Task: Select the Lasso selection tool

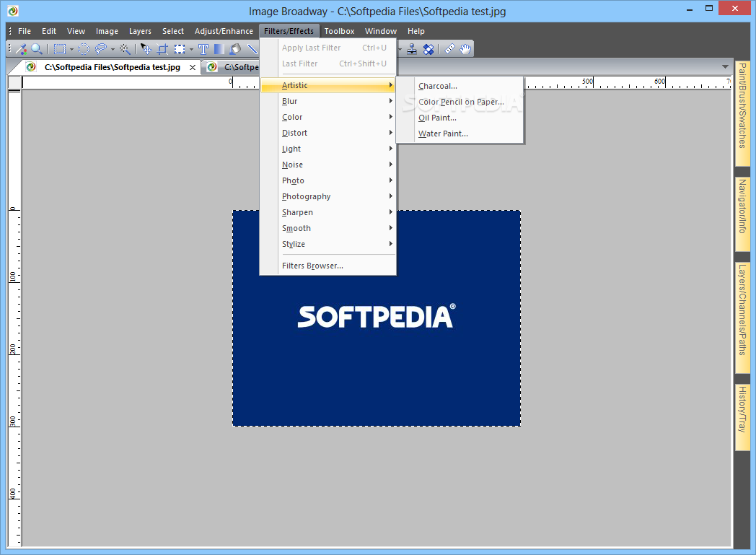Action: (101, 48)
